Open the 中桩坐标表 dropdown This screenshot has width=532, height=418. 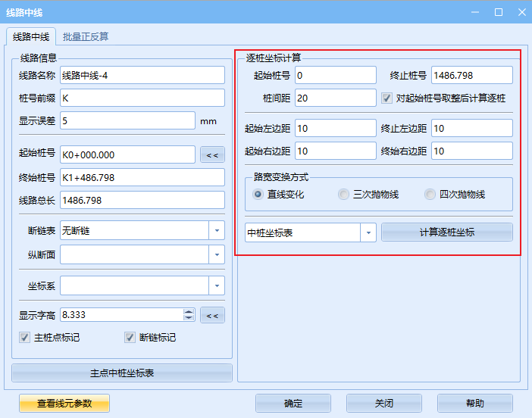[368, 232]
